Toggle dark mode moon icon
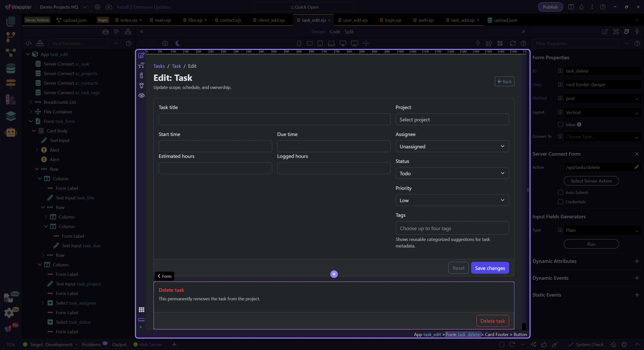The height and width of the screenshot is (350, 644). click(x=178, y=43)
